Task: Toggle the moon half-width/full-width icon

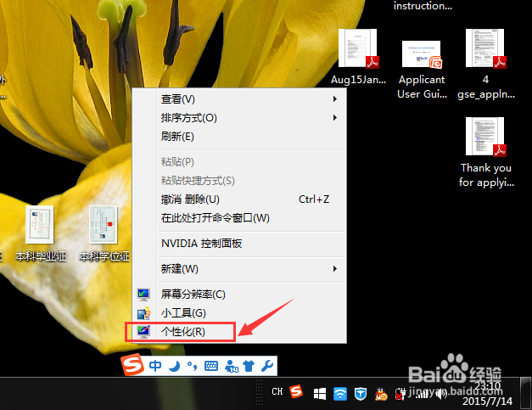Action: [x=175, y=366]
